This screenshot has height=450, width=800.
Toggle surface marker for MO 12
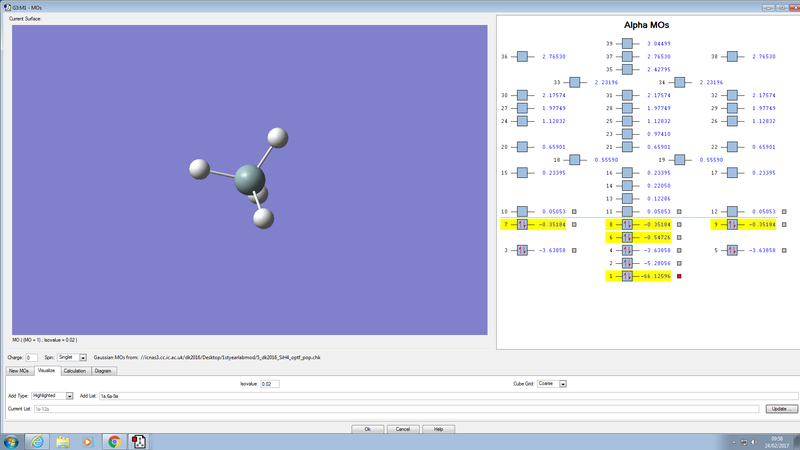pos(784,211)
